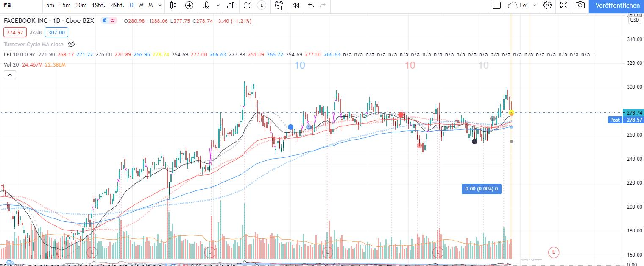Switch to the 15m timeframe
This screenshot has height=266, width=644.
click(65, 5)
